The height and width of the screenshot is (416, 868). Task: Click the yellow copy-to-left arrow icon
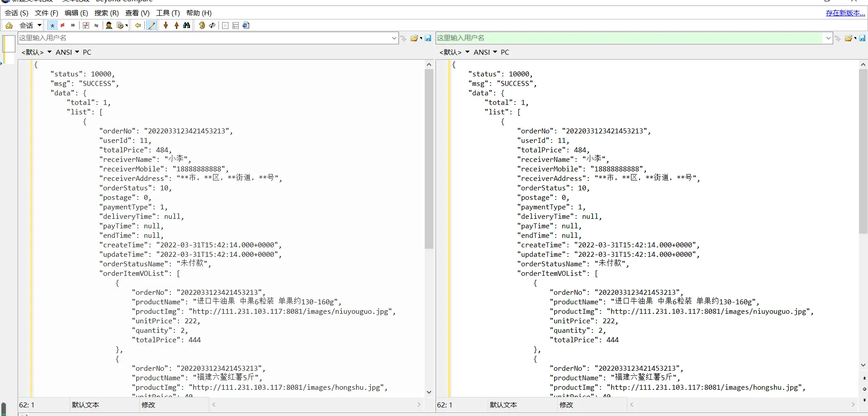(x=138, y=25)
